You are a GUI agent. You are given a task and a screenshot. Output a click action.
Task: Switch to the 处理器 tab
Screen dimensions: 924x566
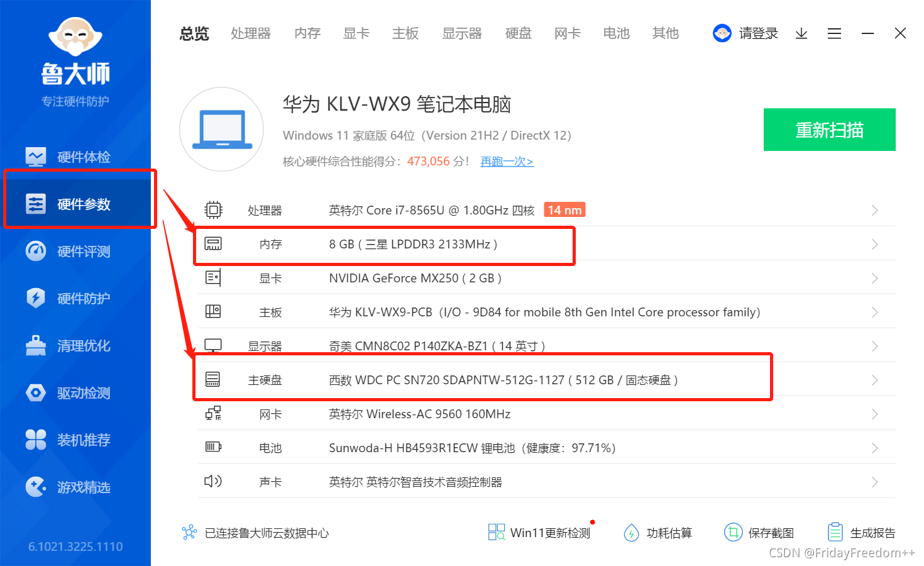pyautogui.click(x=250, y=33)
